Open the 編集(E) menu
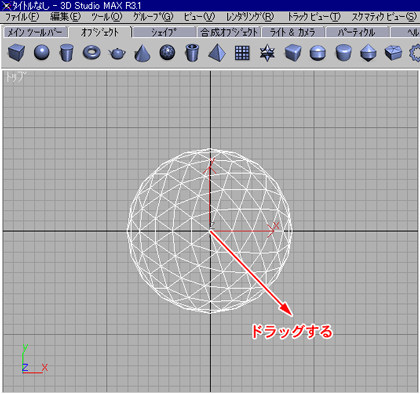Image resolution: width=420 pixels, height=394 pixels. coord(66,16)
